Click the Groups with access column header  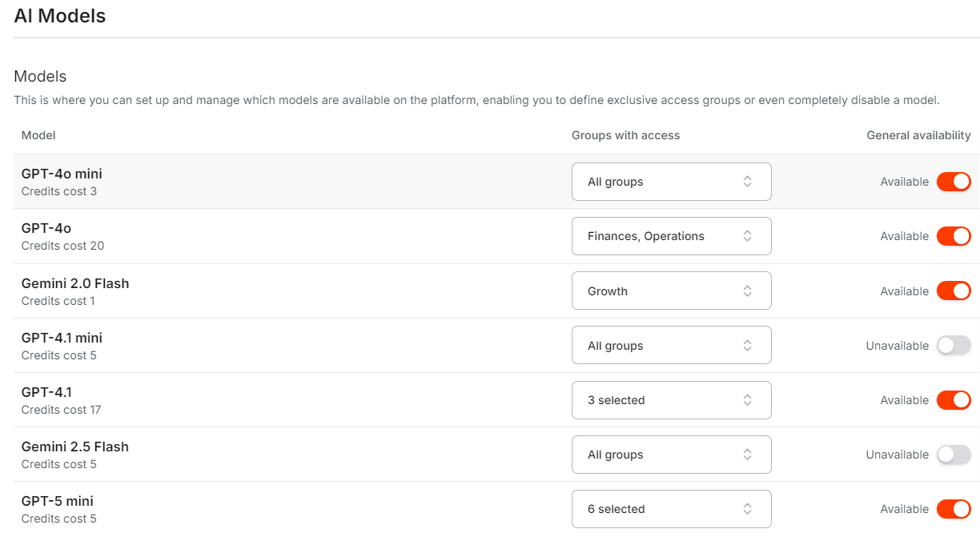tap(625, 135)
